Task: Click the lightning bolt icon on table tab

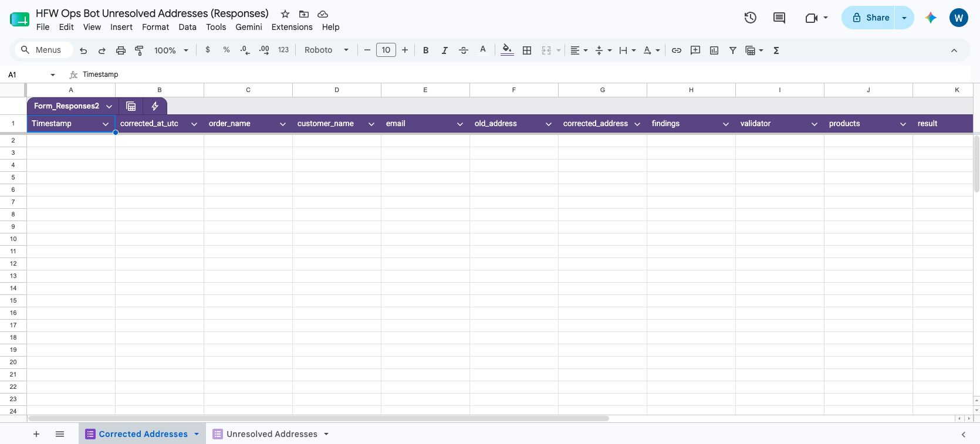Action: tap(155, 106)
